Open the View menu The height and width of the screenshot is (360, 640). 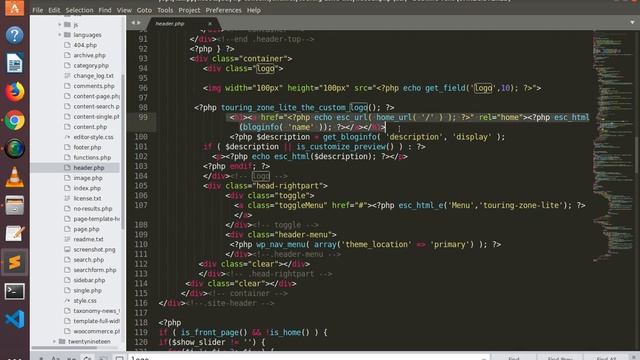click(x=124, y=10)
